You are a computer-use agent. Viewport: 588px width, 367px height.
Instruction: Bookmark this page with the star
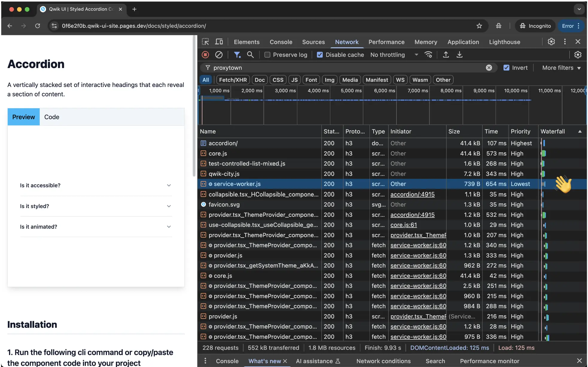pyautogui.click(x=479, y=26)
